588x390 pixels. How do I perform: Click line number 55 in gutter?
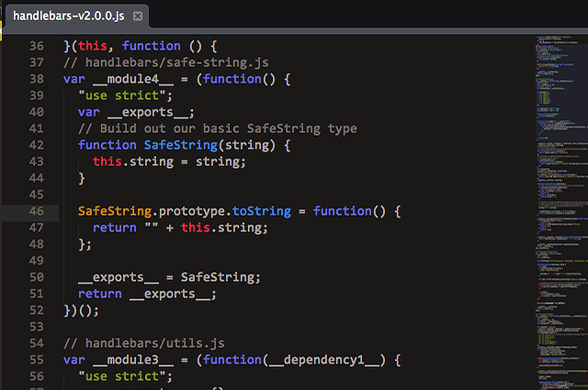point(37,360)
